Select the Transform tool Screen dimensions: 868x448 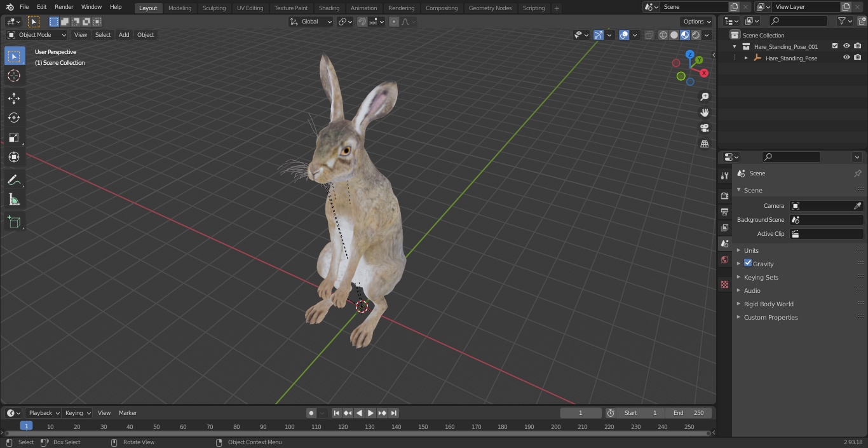tap(14, 157)
